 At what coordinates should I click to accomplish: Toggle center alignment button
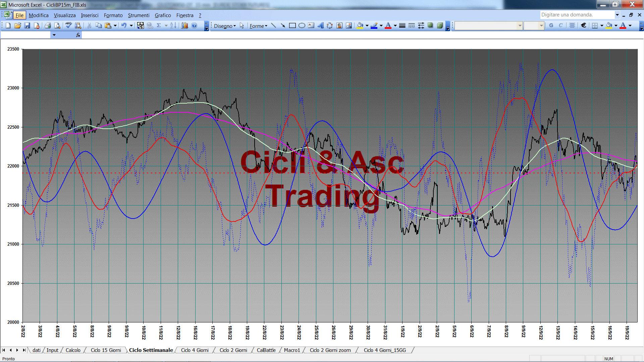(572, 25)
